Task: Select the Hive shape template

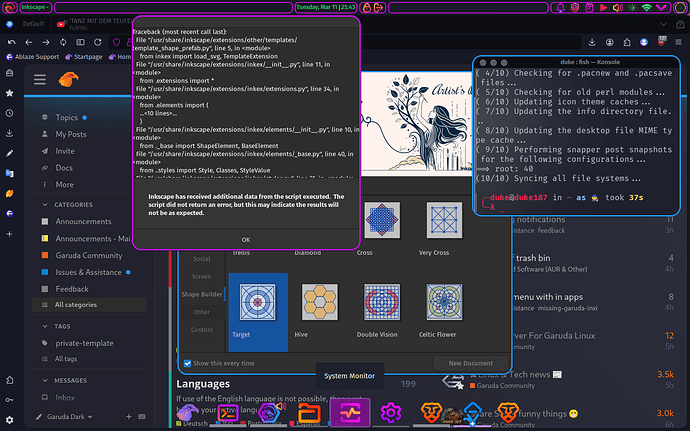Action: pyautogui.click(x=320, y=302)
